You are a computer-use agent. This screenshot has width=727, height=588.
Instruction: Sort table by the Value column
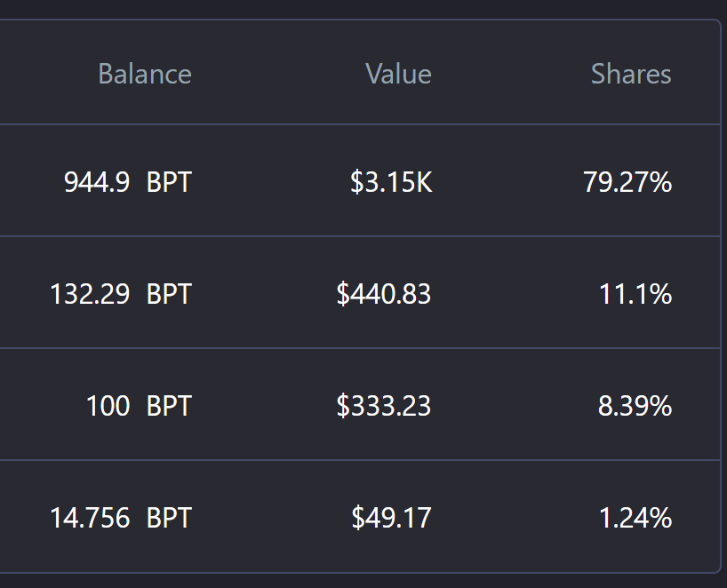click(398, 75)
